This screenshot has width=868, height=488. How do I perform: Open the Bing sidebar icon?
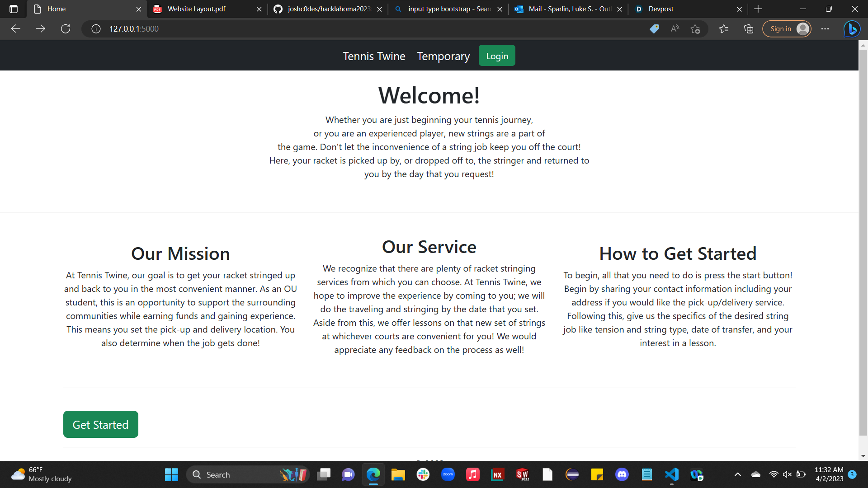[x=852, y=29]
